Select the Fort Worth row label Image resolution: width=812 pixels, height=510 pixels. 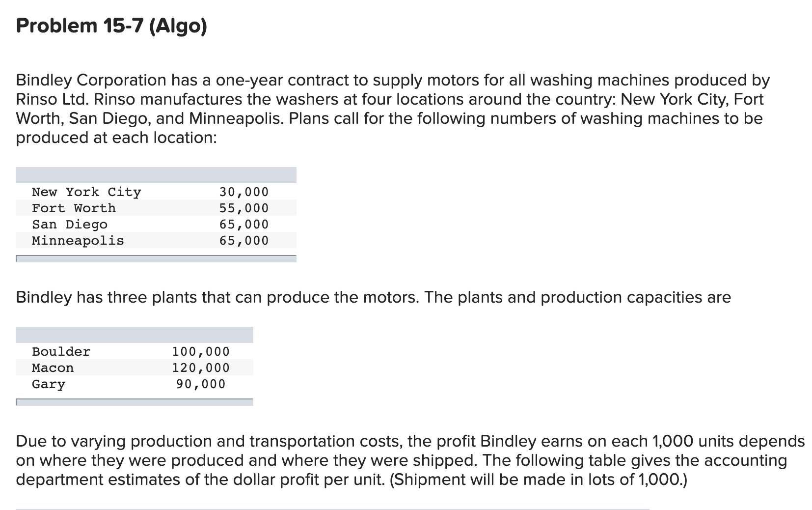pos(74,208)
